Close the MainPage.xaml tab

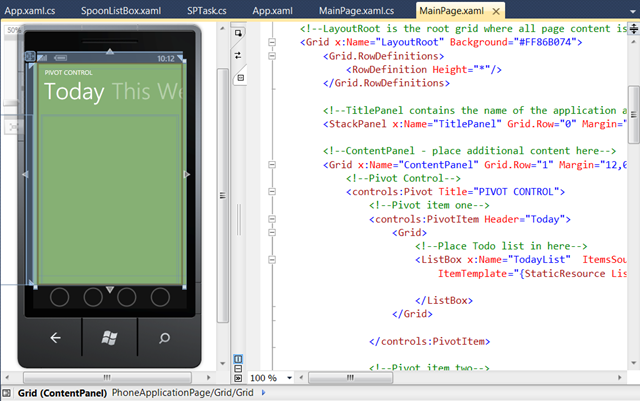coord(496,11)
